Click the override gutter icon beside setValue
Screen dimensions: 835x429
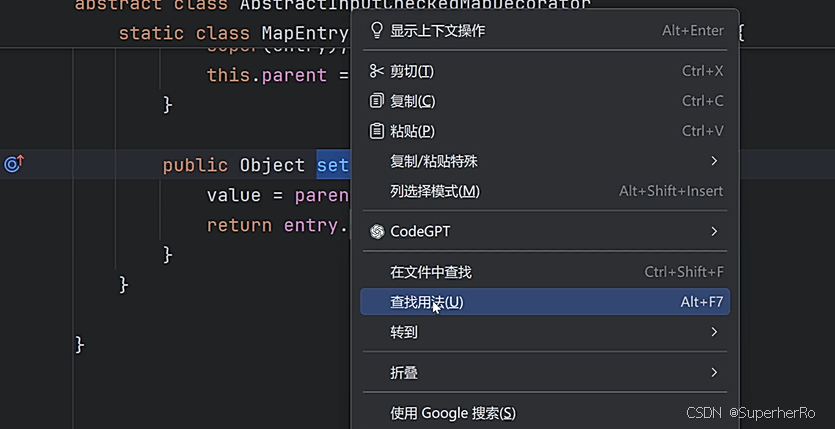pos(13,164)
